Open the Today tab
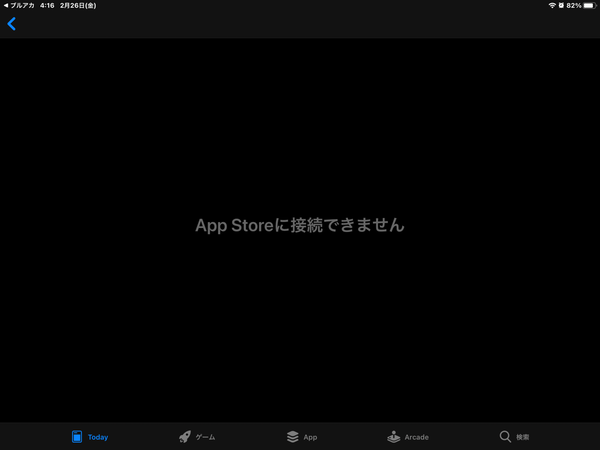The width and height of the screenshot is (600, 450). (90, 437)
